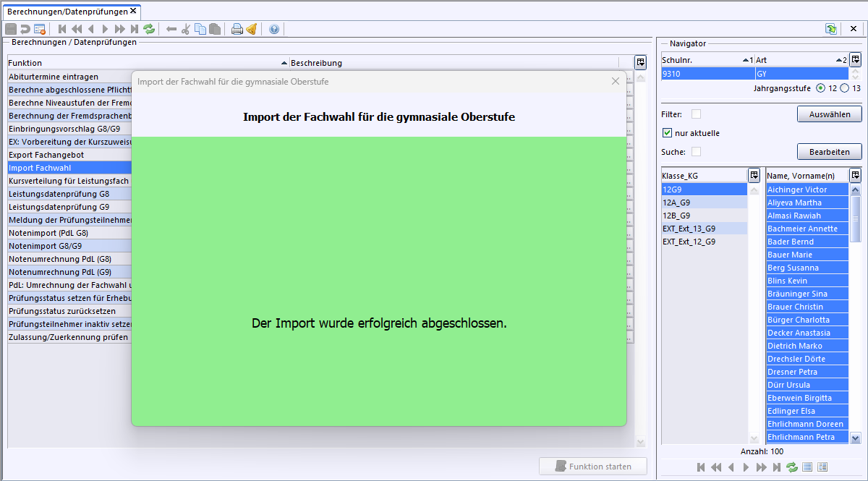This screenshot has width=868, height=481.
Task: Uncheck the nur aktuelle option
Action: click(668, 132)
